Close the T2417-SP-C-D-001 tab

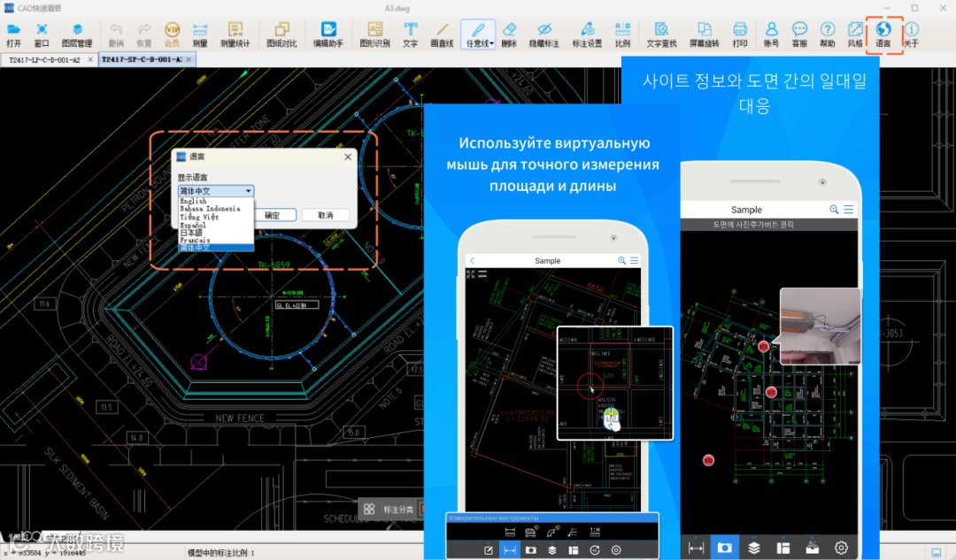pos(189,60)
